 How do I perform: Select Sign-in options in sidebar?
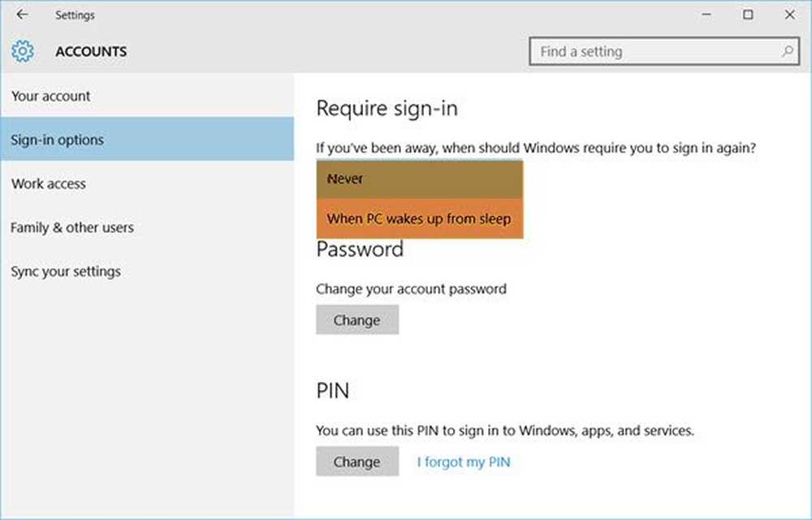pyautogui.click(x=147, y=140)
